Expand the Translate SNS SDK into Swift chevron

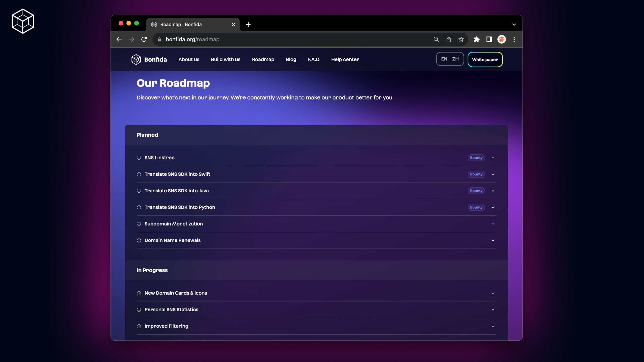tap(493, 174)
